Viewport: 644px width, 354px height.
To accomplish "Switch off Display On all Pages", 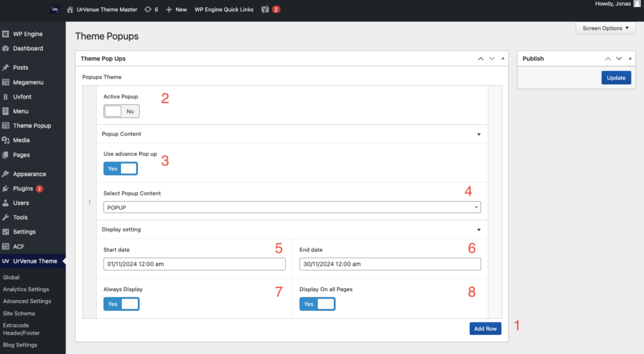I will [317, 304].
